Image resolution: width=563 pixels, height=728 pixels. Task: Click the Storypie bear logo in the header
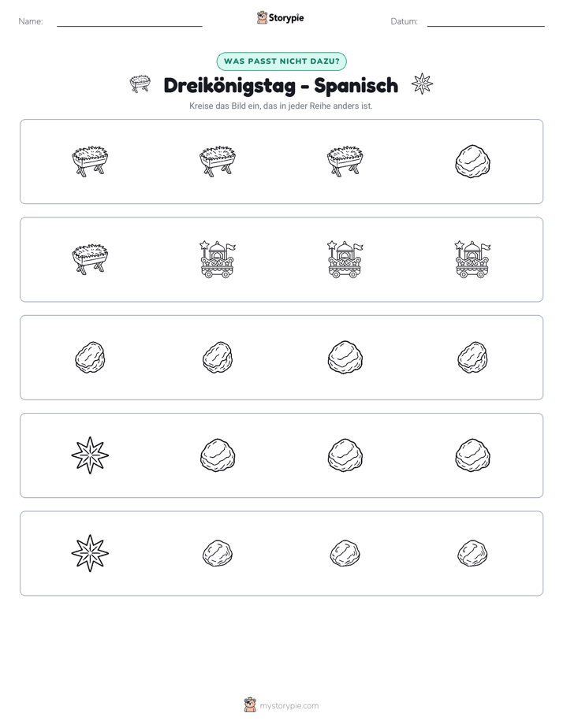point(262,17)
